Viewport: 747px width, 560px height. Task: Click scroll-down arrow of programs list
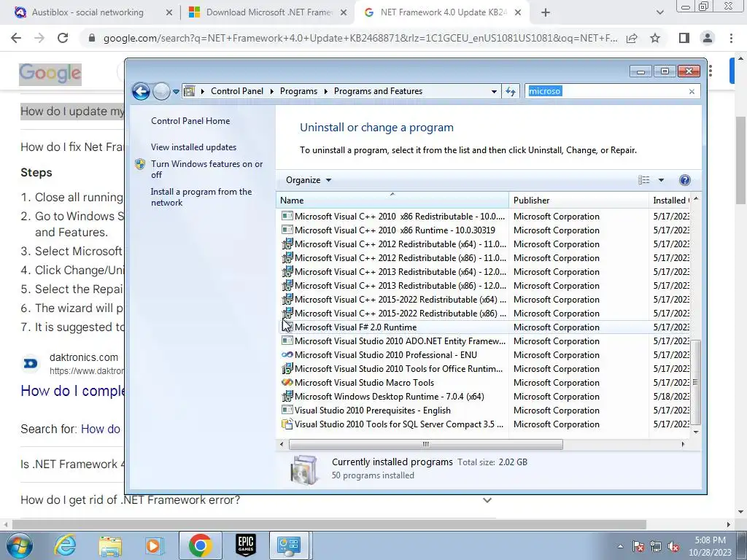[x=695, y=432]
